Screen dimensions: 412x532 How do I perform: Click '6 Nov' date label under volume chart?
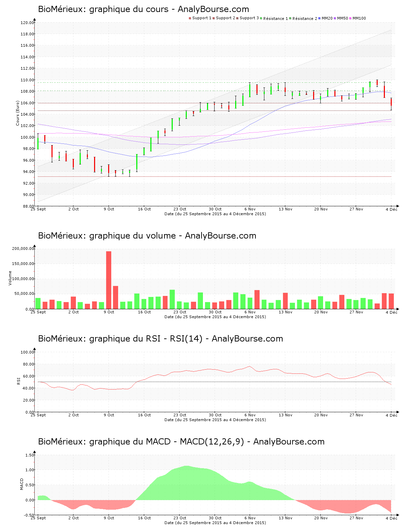click(250, 312)
